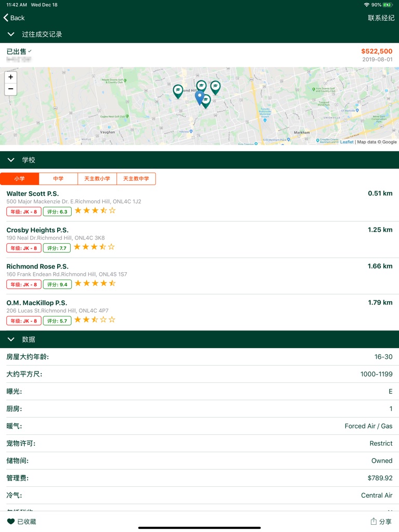Open Walter Scott P.S. school entry
The height and width of the screenshot is (532, 399).
coord(199,203)
